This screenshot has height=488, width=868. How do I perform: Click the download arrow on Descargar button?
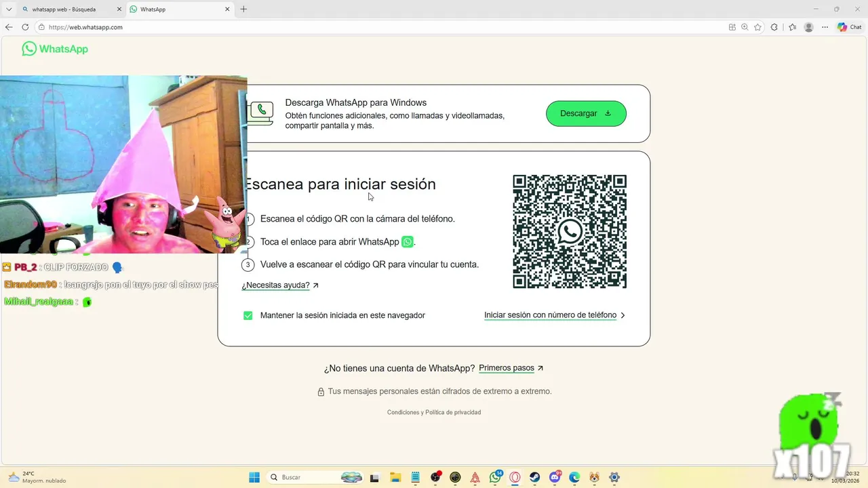[608, 113]
